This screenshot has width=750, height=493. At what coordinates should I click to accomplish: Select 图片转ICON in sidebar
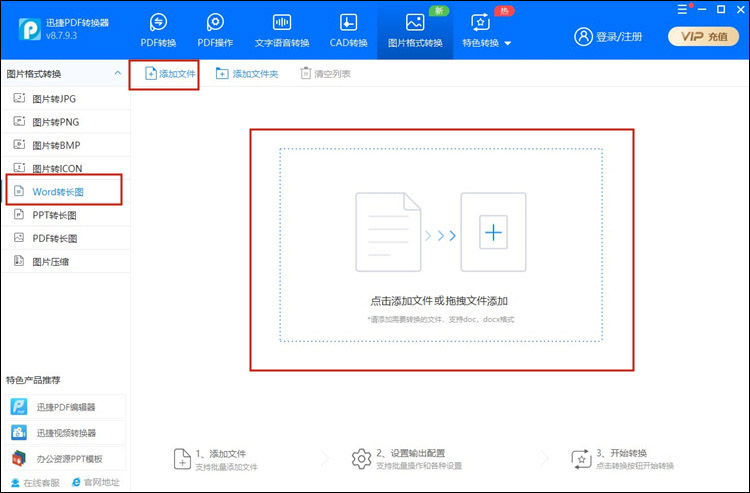pyautogui.click(x=66, y=168)
